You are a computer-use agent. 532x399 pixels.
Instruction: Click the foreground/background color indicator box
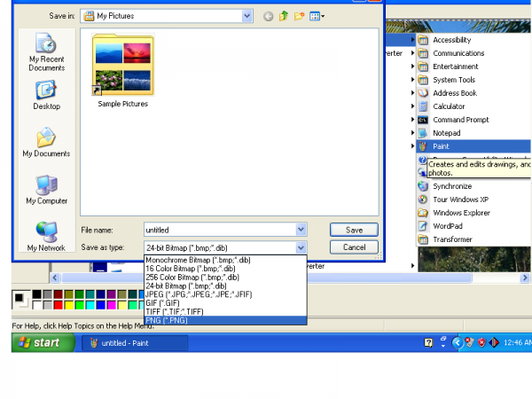coord(21,300)
